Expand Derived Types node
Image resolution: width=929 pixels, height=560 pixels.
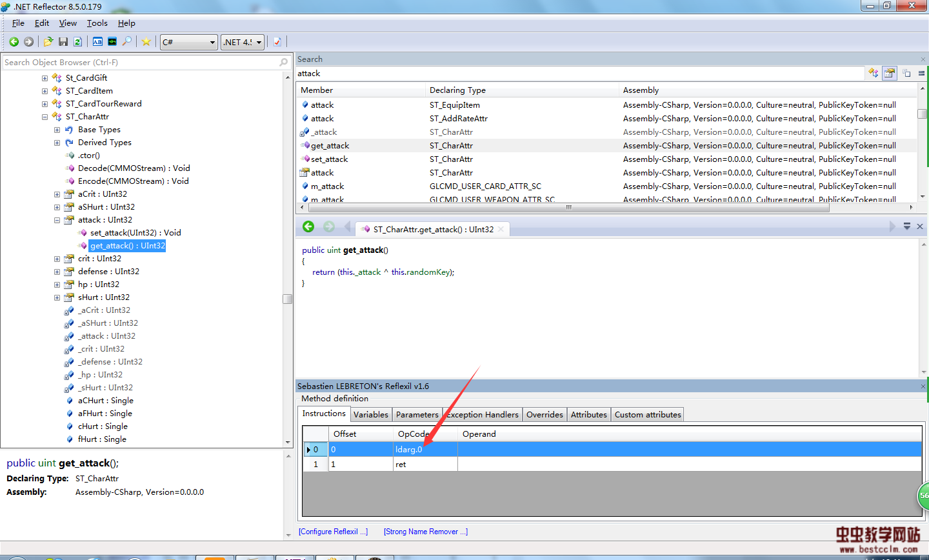(57, 143)
